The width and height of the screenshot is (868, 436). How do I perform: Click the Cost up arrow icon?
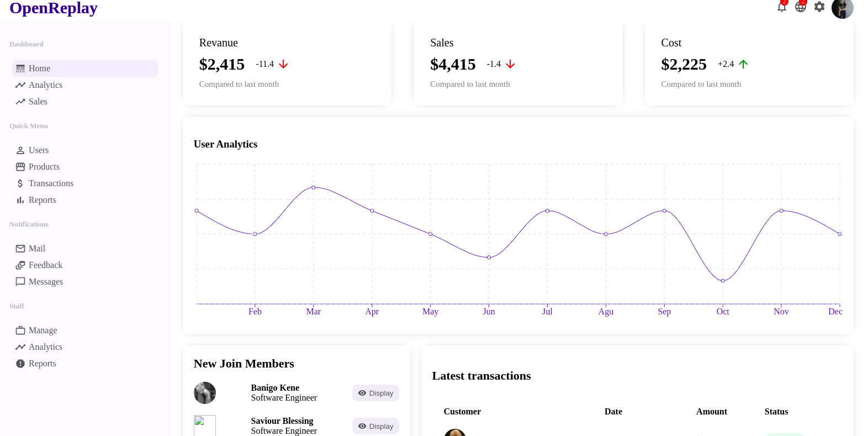coord(743,64)
